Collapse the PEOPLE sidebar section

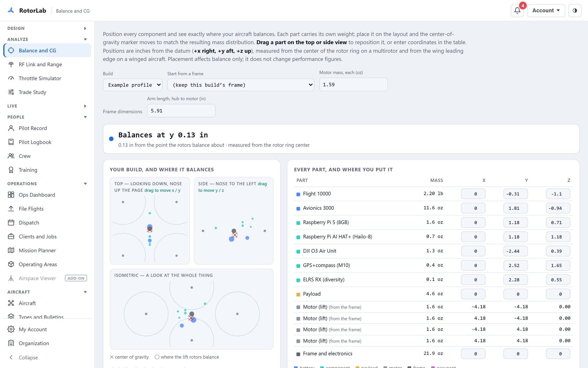[x=47, y=117]
